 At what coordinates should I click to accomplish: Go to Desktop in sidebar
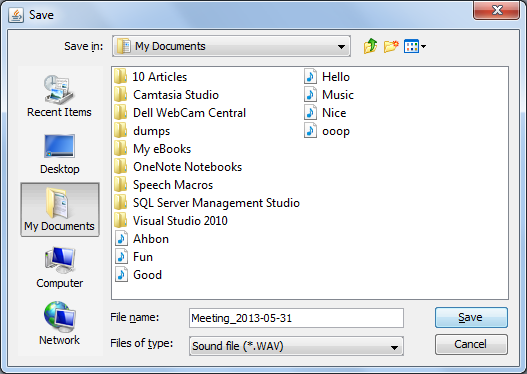tap(59, 154)
